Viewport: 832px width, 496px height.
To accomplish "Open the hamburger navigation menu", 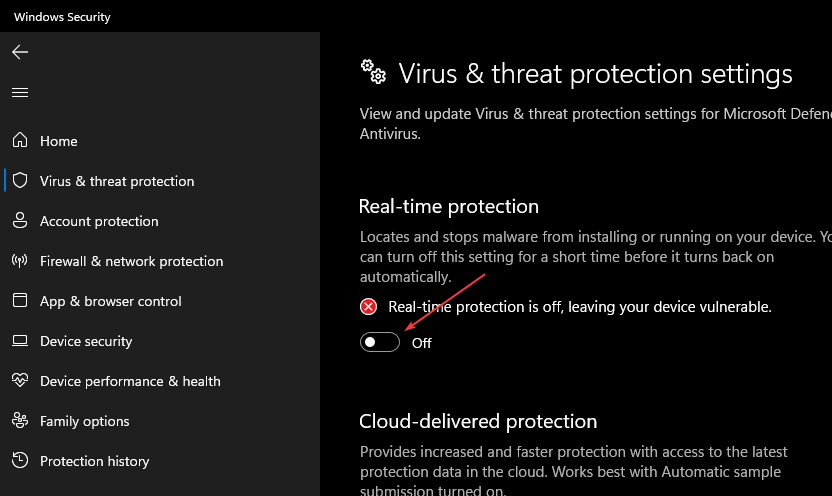I will tap(20, 93).
